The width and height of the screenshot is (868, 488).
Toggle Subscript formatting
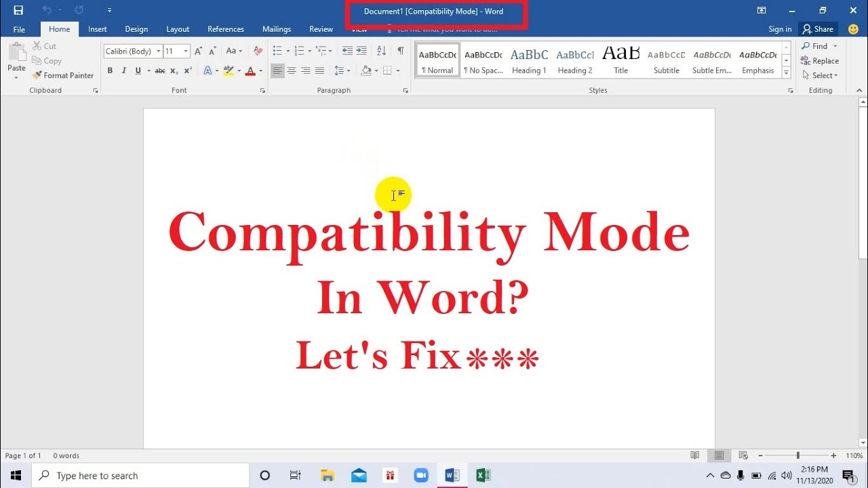click(174, 70)
